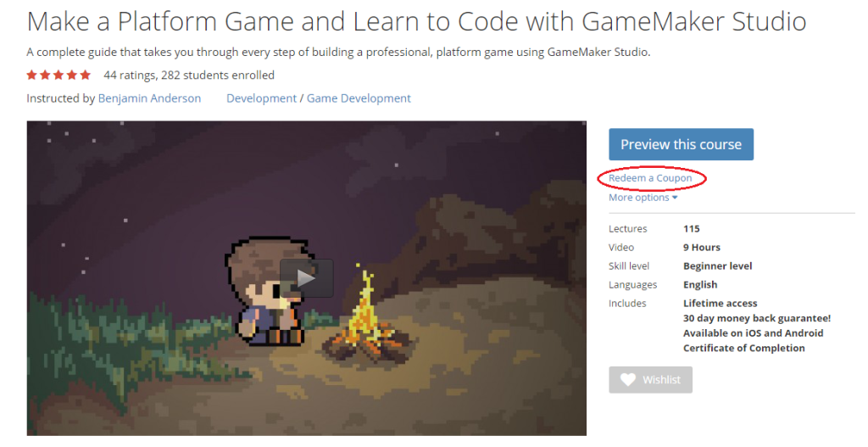868x447 pixels.
Task: Click the Certificate of Completion text
Action: [x=744, y=348]
